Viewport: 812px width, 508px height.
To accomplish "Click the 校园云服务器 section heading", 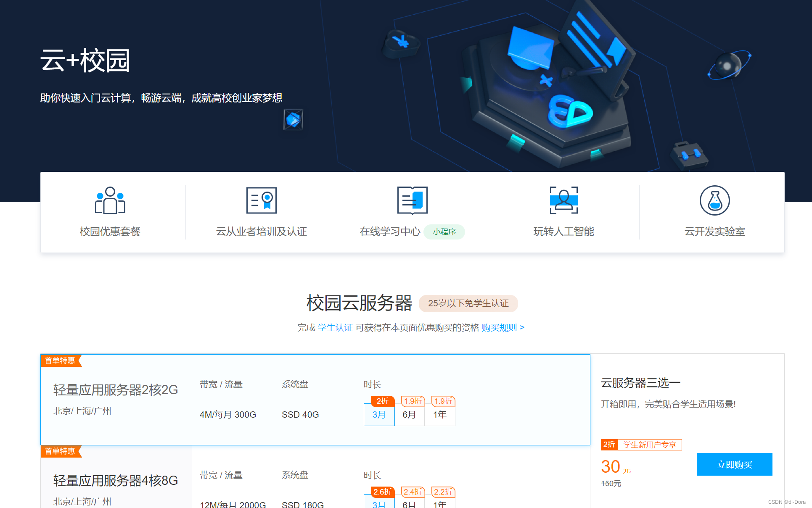I will [360, 303].
